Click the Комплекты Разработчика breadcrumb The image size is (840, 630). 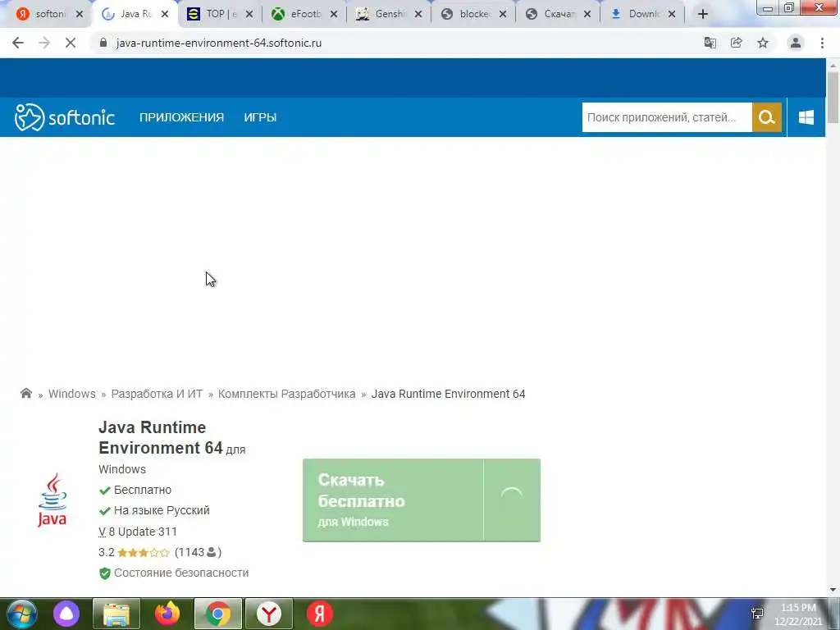286,394
